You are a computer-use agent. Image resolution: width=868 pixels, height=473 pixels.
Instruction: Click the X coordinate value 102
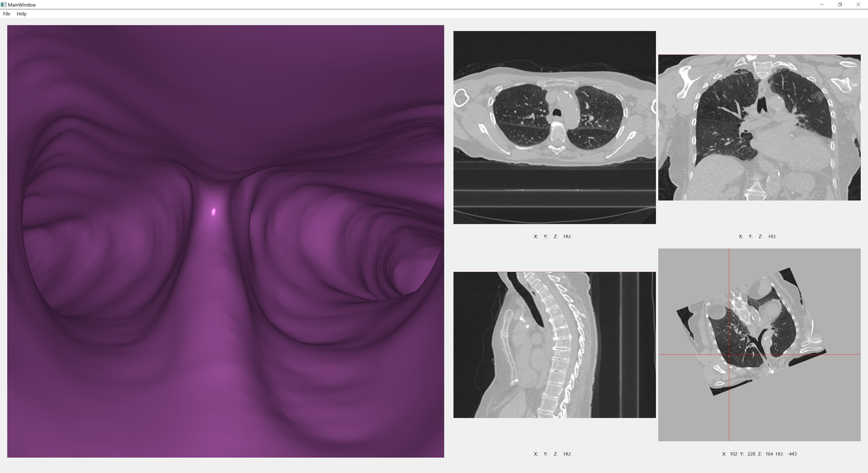click(733, 454)
